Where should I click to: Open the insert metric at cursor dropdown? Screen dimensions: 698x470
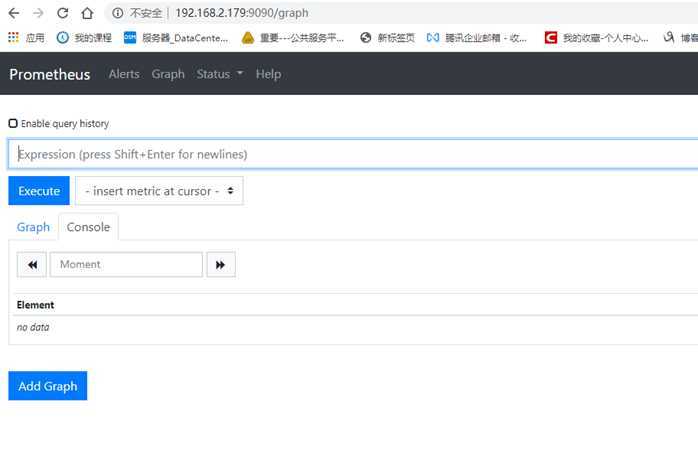[159, 191]
